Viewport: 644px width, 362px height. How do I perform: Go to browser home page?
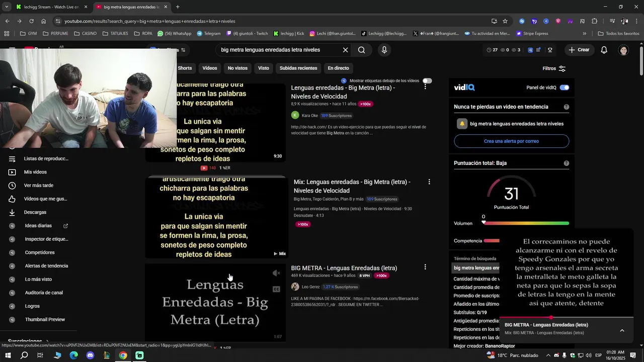point(44,21)
